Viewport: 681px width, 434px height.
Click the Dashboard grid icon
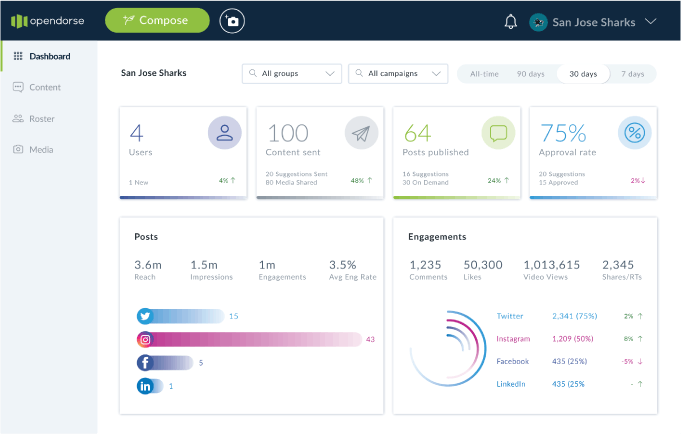18,56
